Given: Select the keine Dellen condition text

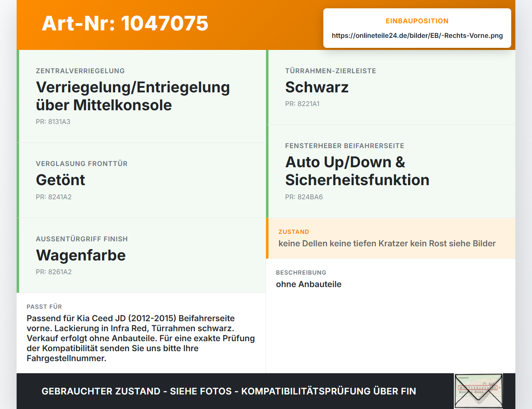Looking at the screenshot, I should [387, 244].
